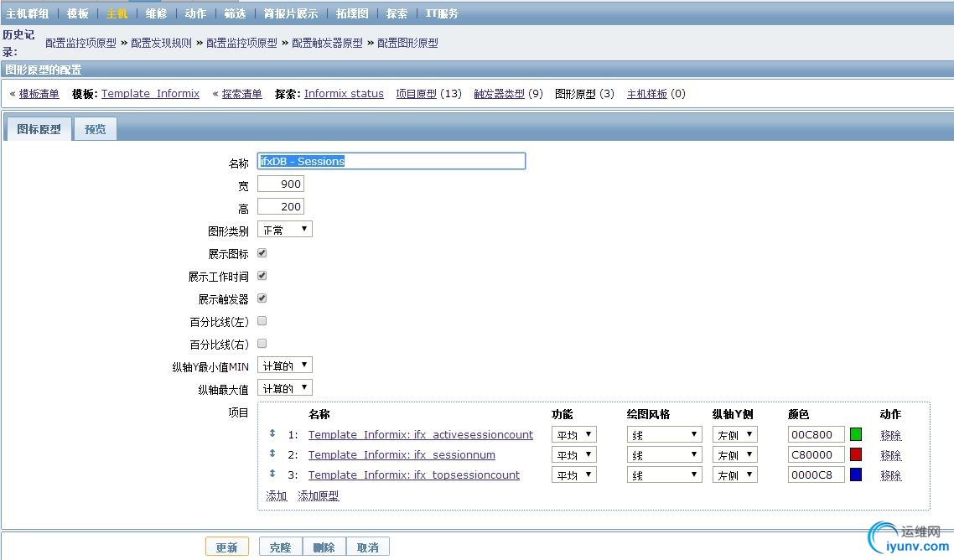Open the 模板清单 link
Image resolution: width=954 pixels, height=560 pixels.
point(39,94)
